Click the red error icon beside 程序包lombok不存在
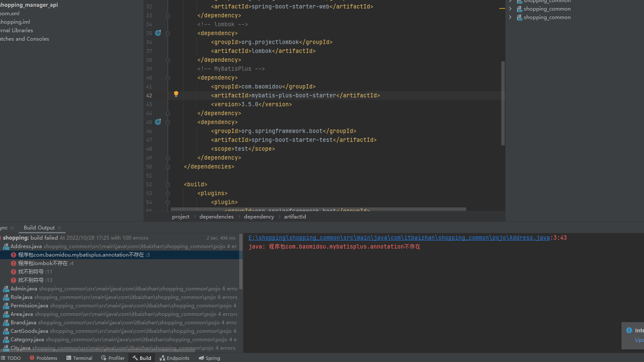The height and width of the screenshot is (362, 644). 14,263
